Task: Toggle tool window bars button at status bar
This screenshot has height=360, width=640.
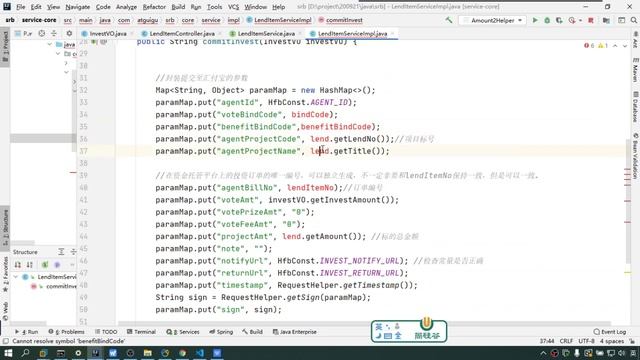Action: [x=6, y=341]
